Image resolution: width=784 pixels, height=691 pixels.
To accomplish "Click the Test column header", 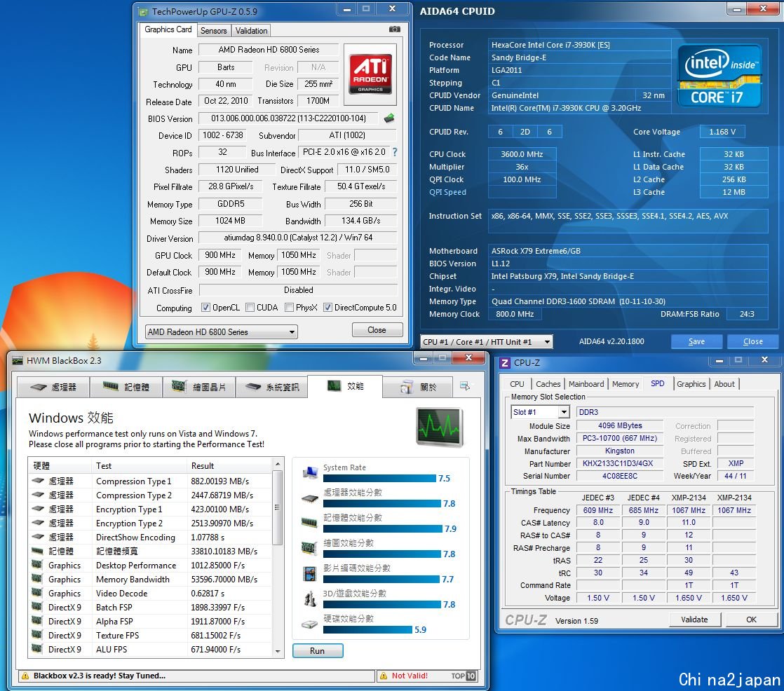I will coord(139,465).
